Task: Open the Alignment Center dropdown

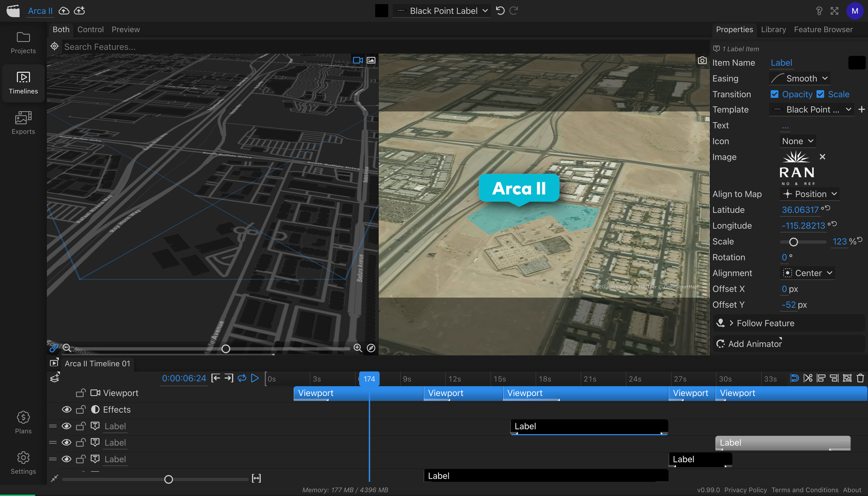Action: (x=807, y=273)
